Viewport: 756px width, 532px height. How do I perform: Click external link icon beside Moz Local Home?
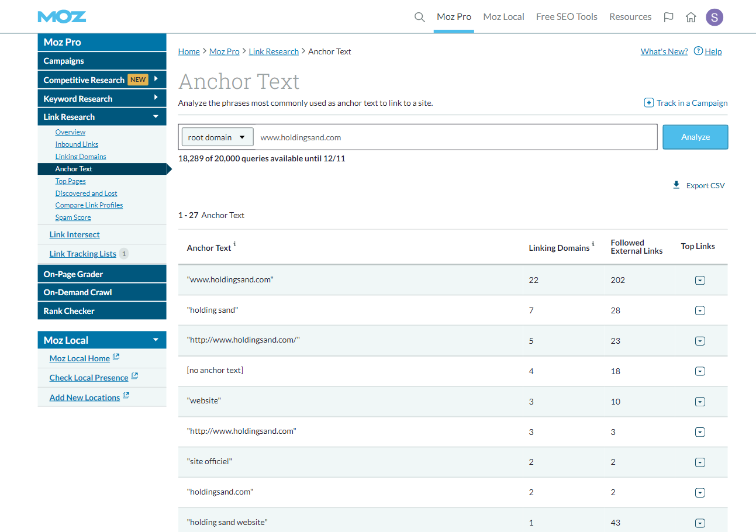[x=116, y=357]
